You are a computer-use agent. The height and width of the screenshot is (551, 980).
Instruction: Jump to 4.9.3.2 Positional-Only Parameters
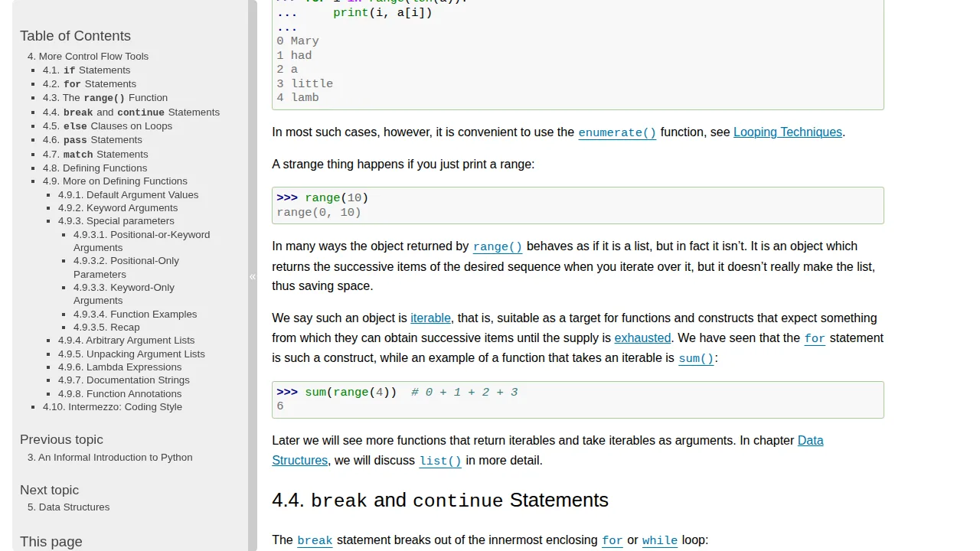[126, 267]
